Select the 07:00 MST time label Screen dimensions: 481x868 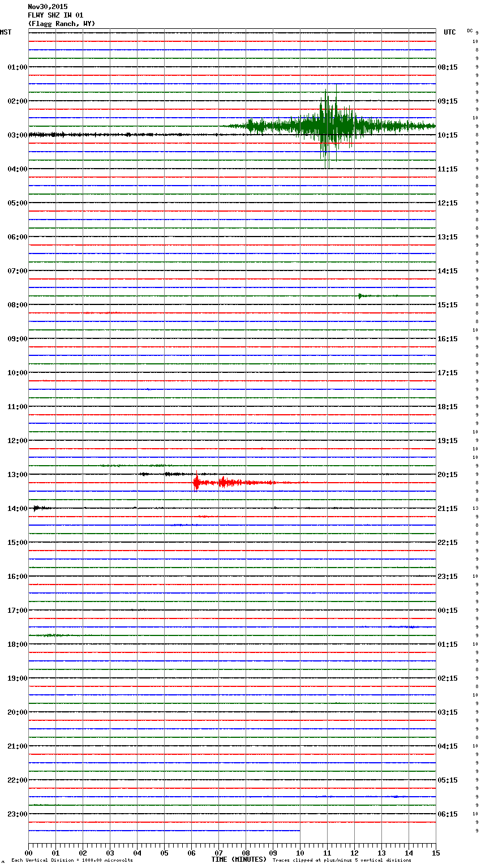coord(18,271)
